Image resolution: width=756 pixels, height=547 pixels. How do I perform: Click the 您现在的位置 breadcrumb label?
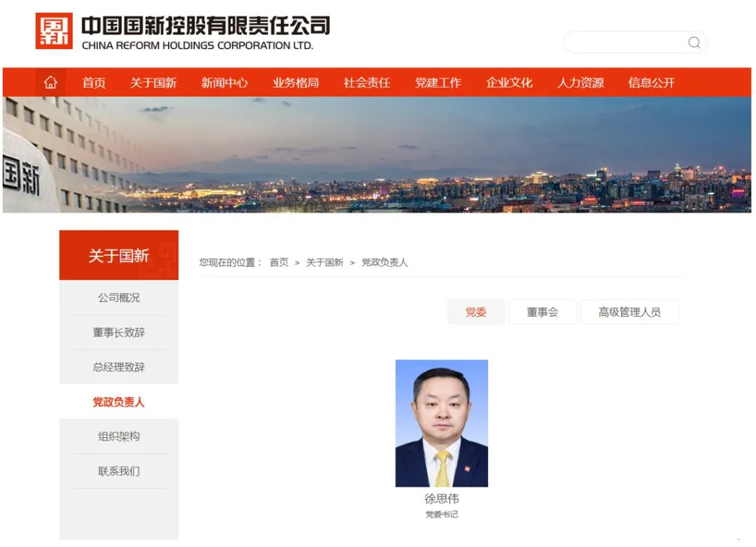click(230, 263)
